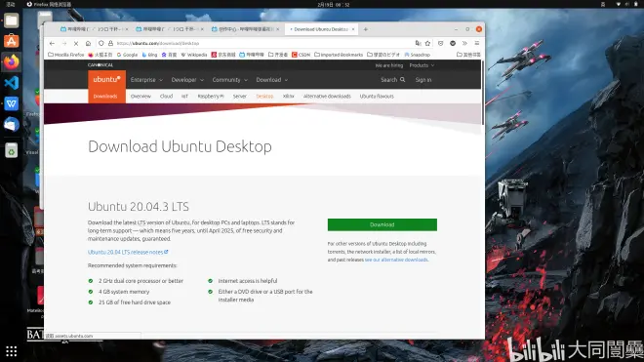
Task: Follow the see our alternative downloads link
Action: pyautogui.click(x=396, y=260)
